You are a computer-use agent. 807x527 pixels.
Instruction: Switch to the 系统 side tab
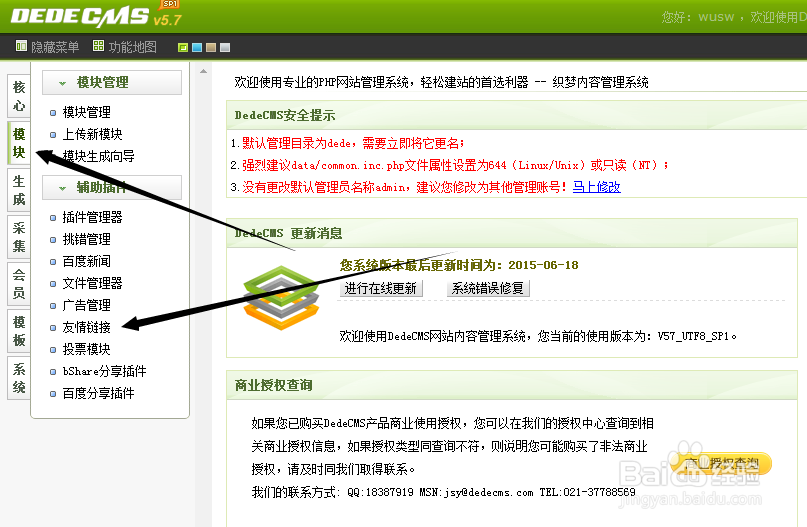(19, 378)
